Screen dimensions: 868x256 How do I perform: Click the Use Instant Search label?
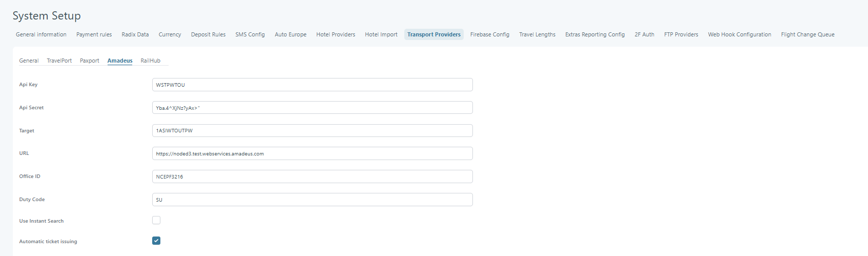(x=42, y=221)
